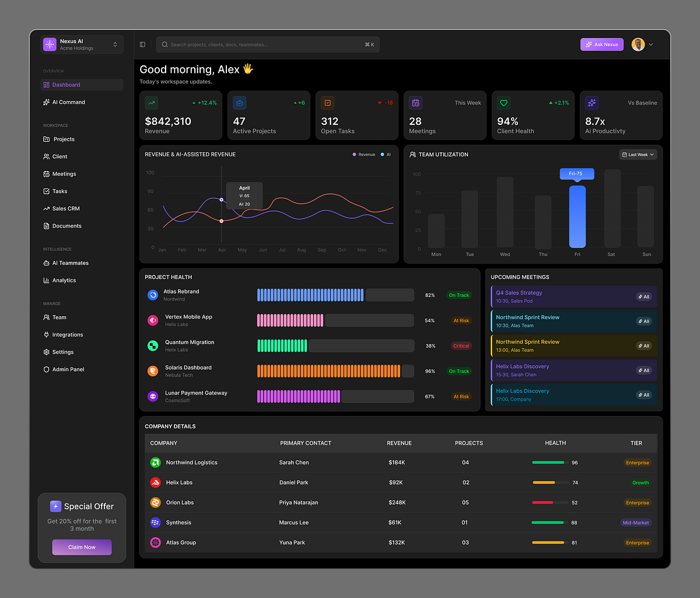
Task: Click the Orion Labs company logo
Action: click(x=155, y=502)
